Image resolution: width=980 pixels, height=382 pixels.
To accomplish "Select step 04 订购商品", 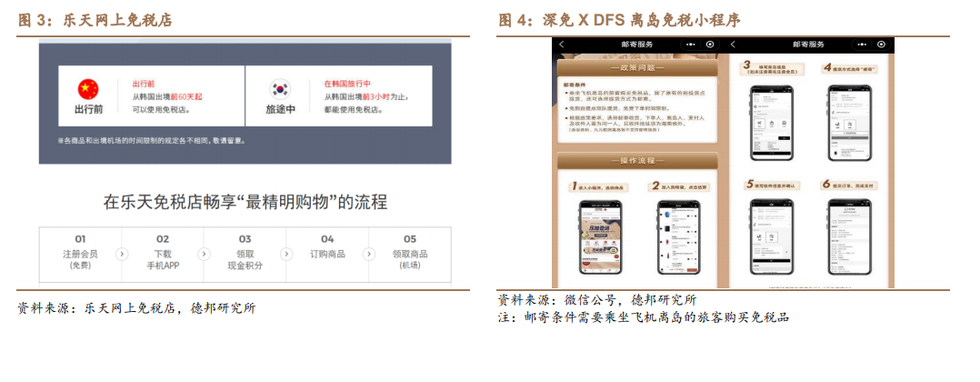I will coord(327,253).
